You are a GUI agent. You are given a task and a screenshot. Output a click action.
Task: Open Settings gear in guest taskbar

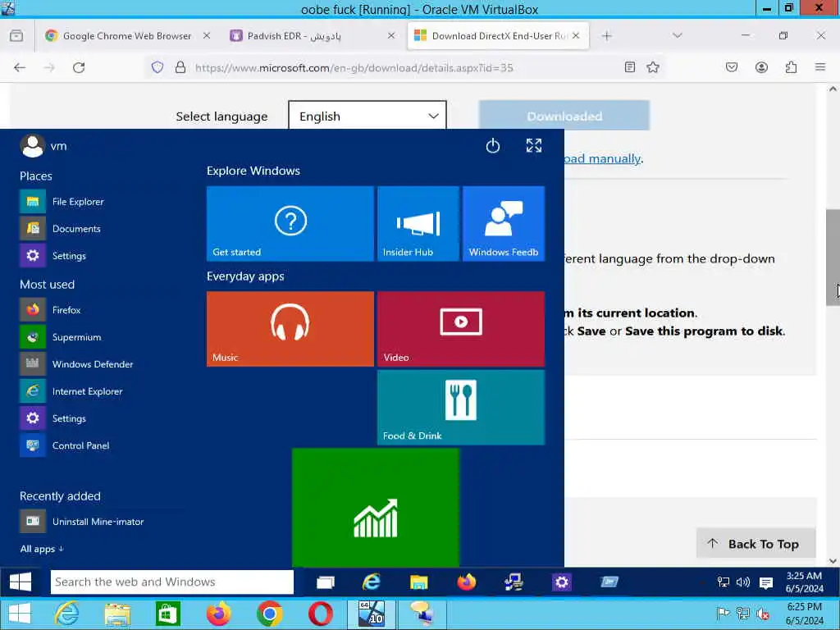coord(561,582)
